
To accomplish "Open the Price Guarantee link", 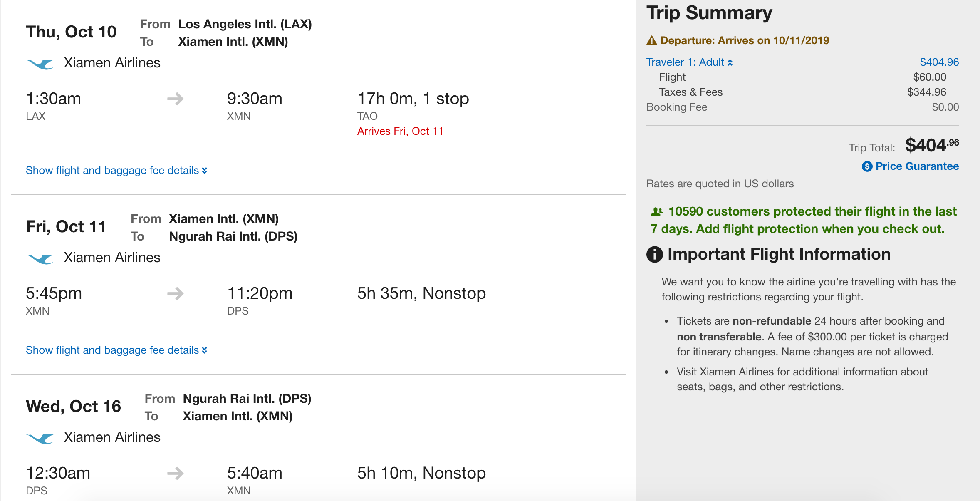I will (x=917, y=166).
